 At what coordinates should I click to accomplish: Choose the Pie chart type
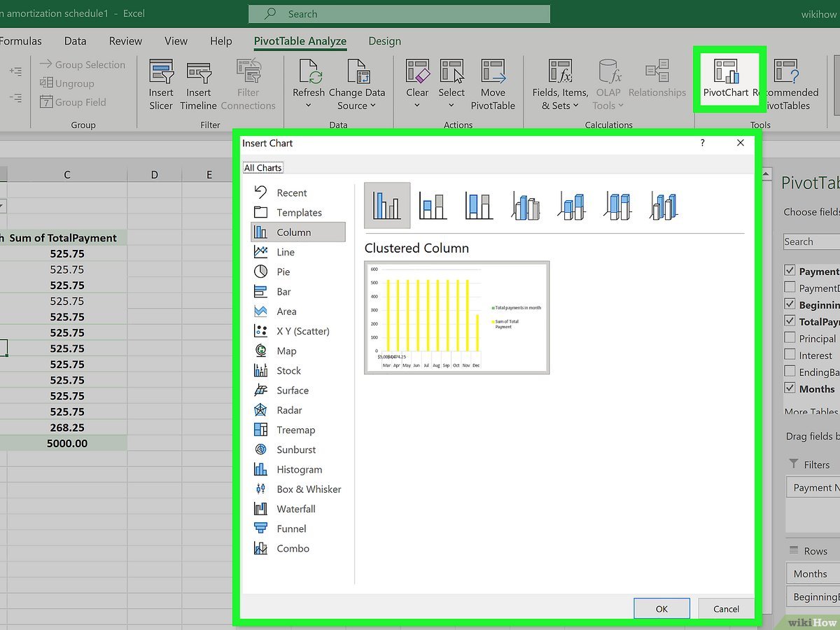tap(283, 272)
